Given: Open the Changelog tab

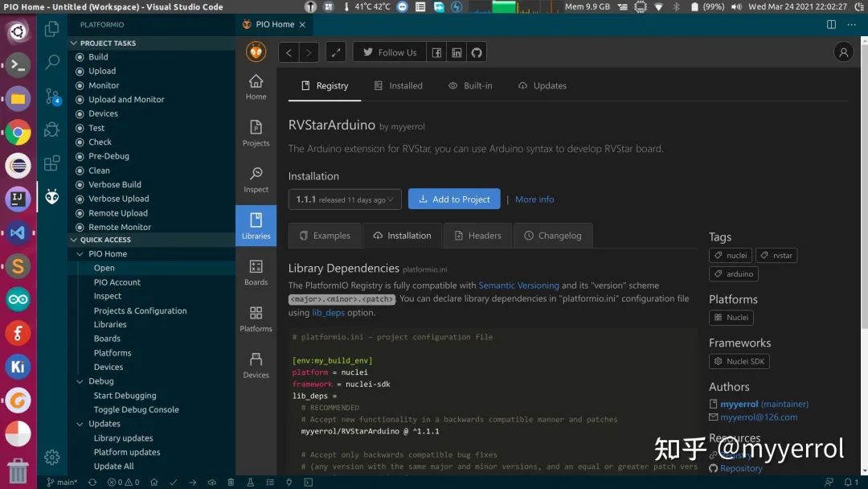Looking at the screenshot, I should [x=552, y=236].
